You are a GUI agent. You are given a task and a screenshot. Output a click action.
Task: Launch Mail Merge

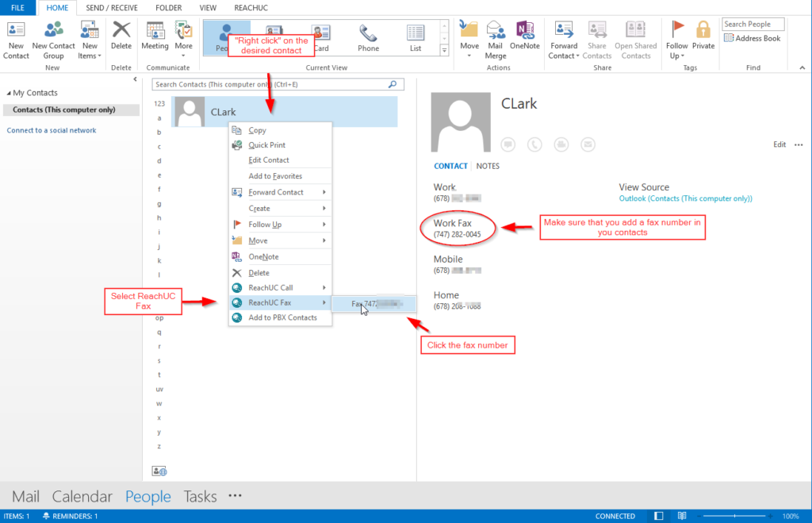point(496,40)
